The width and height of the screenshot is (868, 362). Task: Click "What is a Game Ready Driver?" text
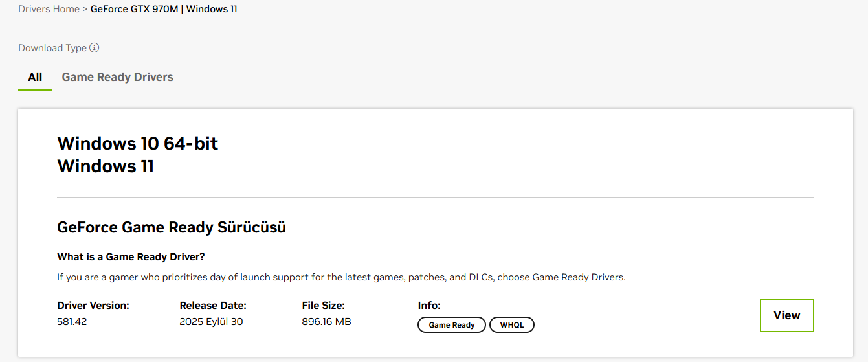coord(131,257)
